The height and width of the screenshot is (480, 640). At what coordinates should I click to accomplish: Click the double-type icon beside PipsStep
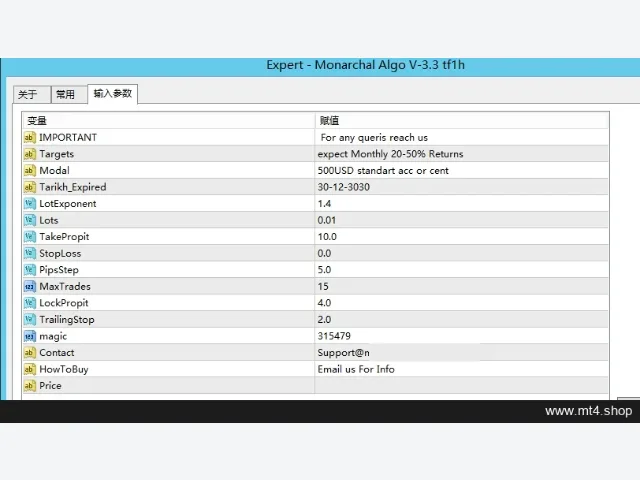30,270
